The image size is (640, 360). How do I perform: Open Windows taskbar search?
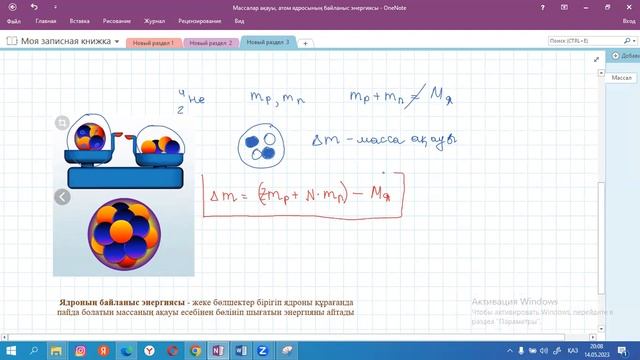coord(34,350)
